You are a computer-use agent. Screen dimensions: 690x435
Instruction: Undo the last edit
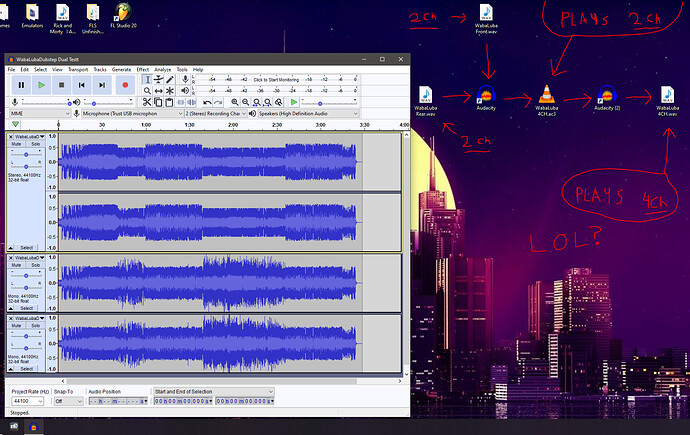tap(207, 102)
